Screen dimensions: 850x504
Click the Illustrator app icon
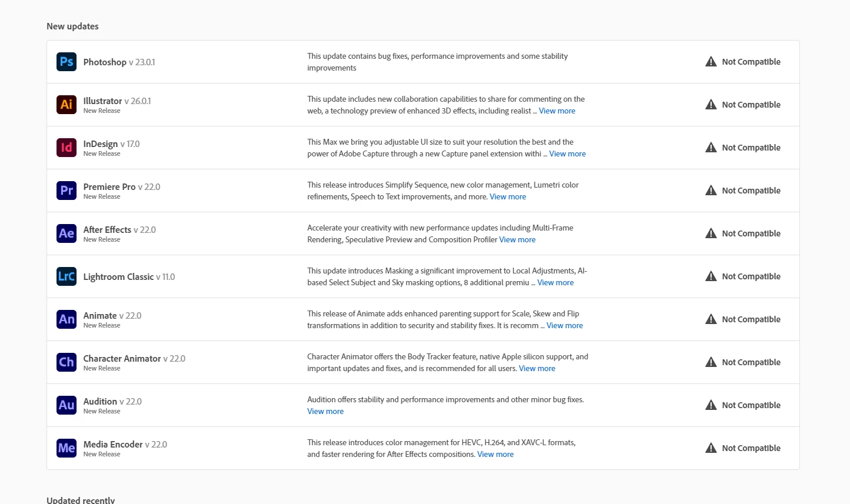[x=67, y=105]
